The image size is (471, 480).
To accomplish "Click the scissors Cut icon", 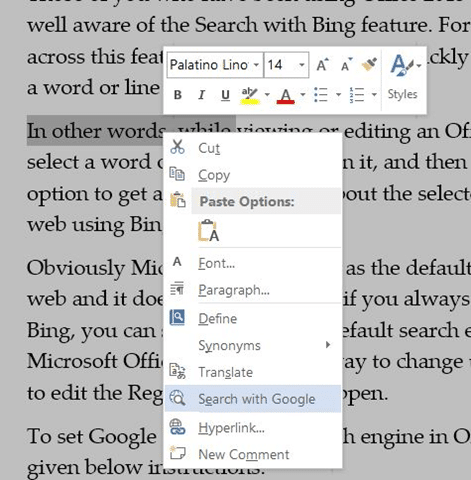I will (x=177, y=147).
